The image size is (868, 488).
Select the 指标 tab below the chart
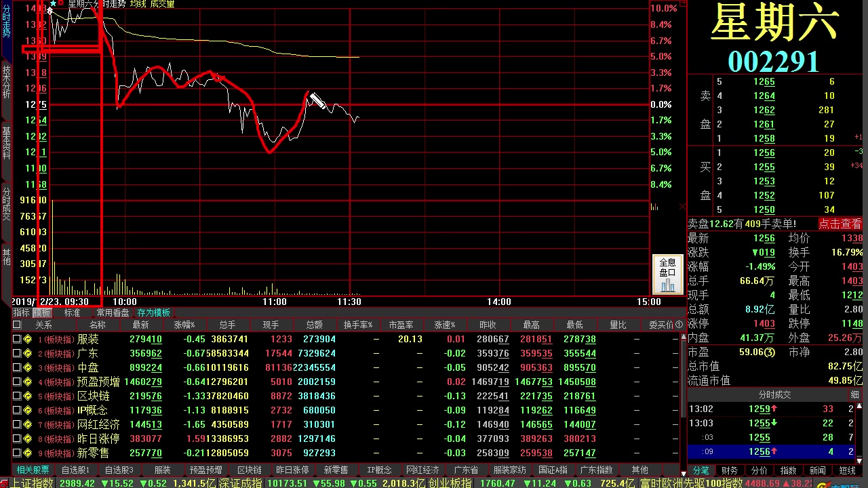[x=22, y=312]
